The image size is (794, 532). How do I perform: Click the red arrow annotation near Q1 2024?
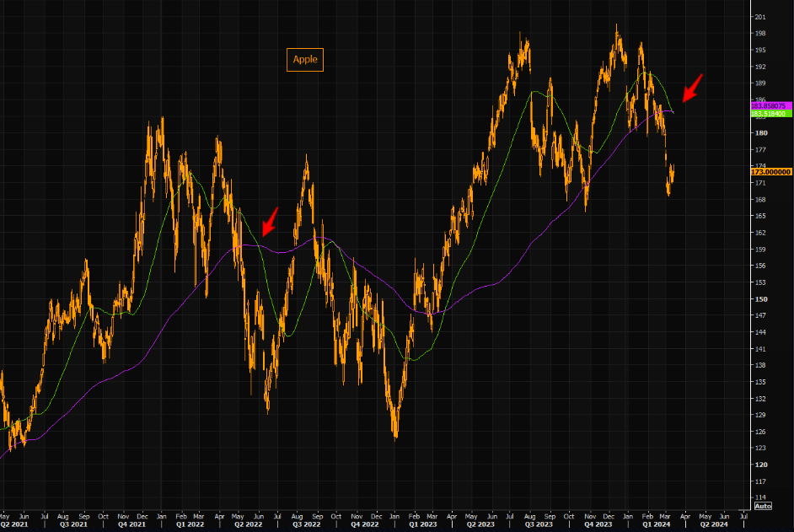(691, 87)
